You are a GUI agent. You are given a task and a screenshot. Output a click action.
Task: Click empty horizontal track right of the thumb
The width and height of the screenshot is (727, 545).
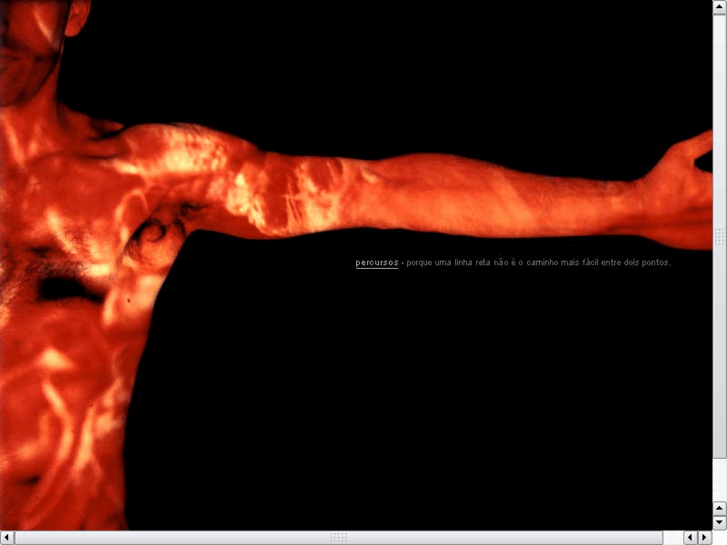[672, 538]
